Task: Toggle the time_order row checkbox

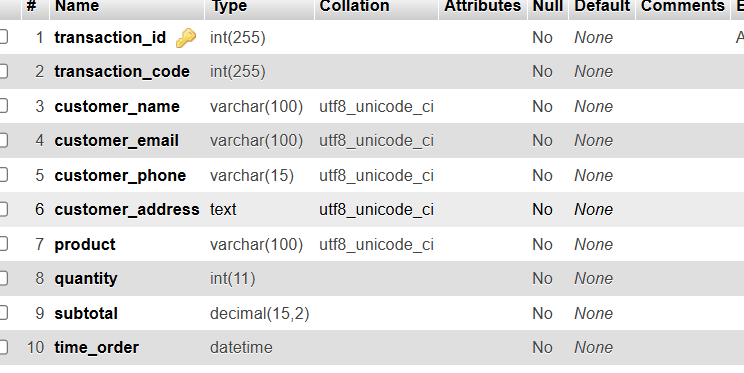Action: click(x=3, y=347)
